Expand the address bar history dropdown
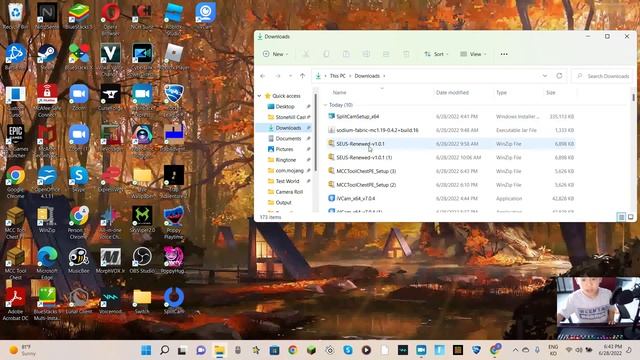Screen dimensions: 640x360 (544, 76)
